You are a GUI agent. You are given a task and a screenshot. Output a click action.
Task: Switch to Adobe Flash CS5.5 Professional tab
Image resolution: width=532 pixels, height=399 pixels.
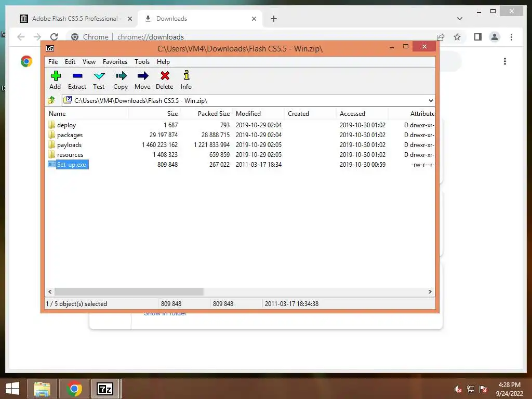(x=75, y=19)
